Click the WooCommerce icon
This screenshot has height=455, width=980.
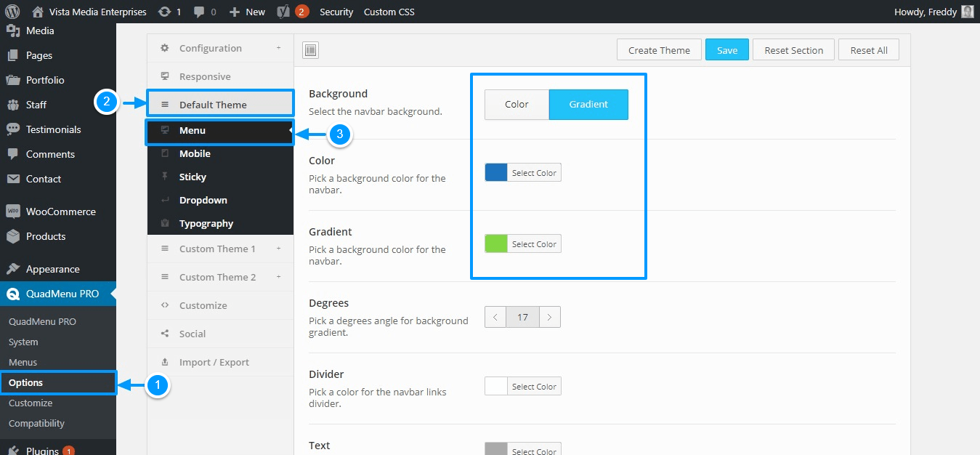[13, 212]
